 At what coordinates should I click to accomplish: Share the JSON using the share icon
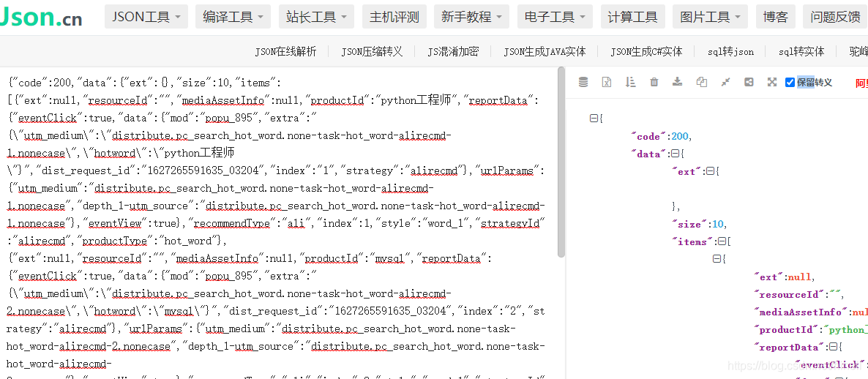pos(749,82)
